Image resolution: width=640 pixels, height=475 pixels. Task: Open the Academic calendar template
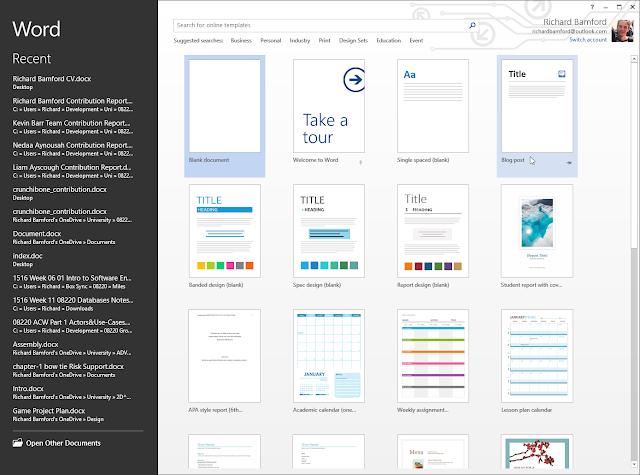pos(329,356)
